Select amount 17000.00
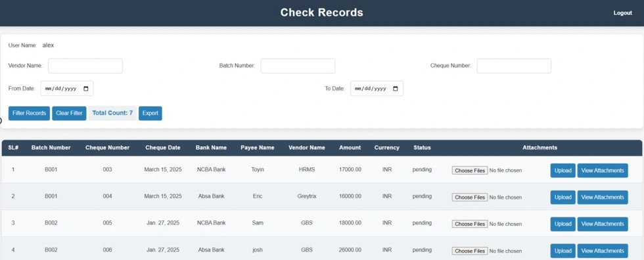 coord(350,170)
